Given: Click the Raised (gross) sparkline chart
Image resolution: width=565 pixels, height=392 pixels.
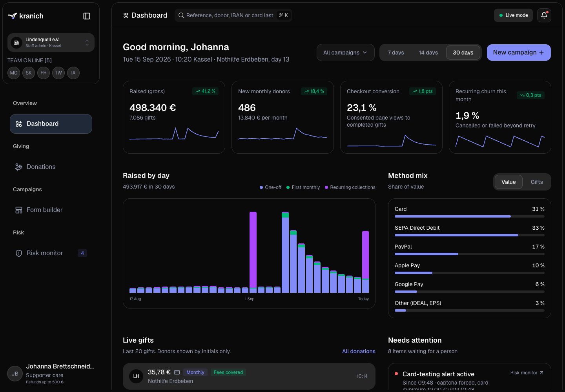Looking at the screenshot, I should (174, 134).
